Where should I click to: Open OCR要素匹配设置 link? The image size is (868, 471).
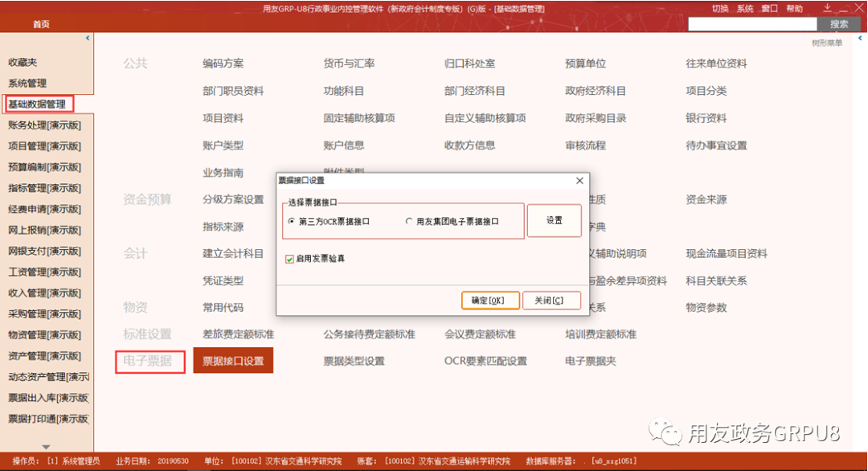click(x=485, y=362)
